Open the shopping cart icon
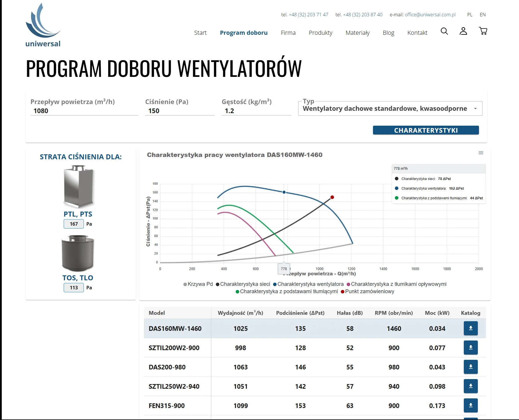 point(483,31)
